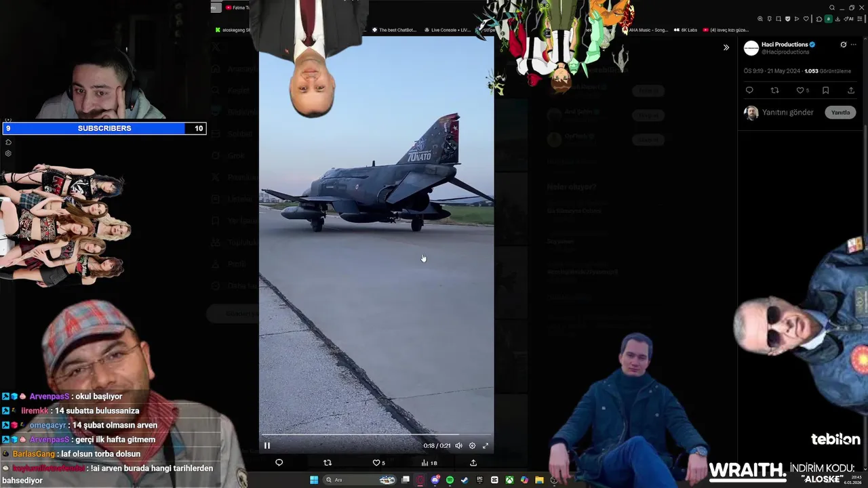Click the Grok explain icon on the post
The image size is (868, 488).
pos(844,45)
